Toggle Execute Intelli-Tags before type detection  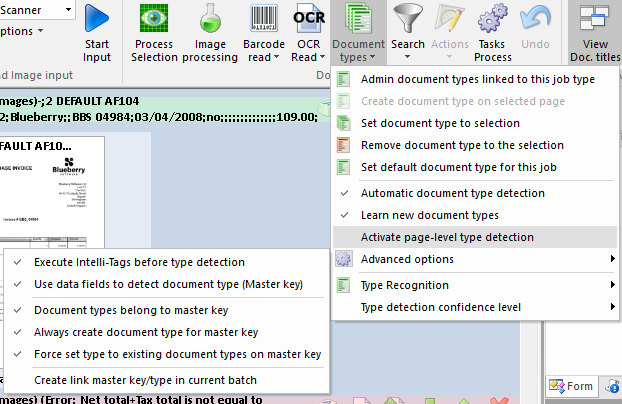point(139,262)
